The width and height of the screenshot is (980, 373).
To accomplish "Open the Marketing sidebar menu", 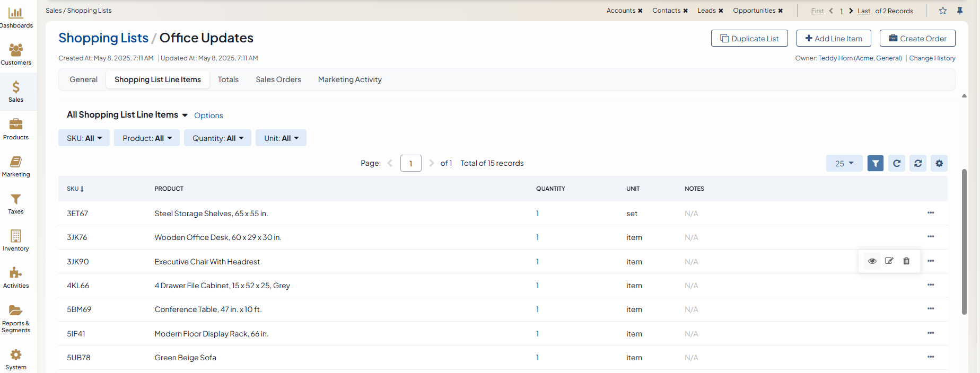I will tap(16, 166).
